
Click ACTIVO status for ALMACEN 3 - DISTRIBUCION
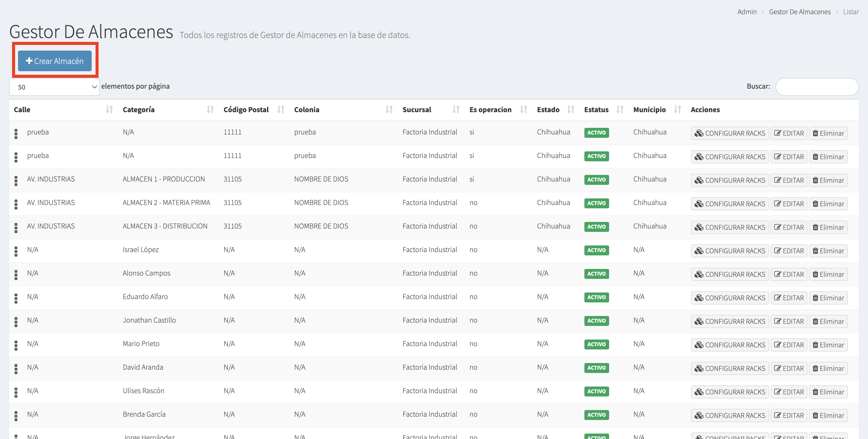tap(596, 227)
